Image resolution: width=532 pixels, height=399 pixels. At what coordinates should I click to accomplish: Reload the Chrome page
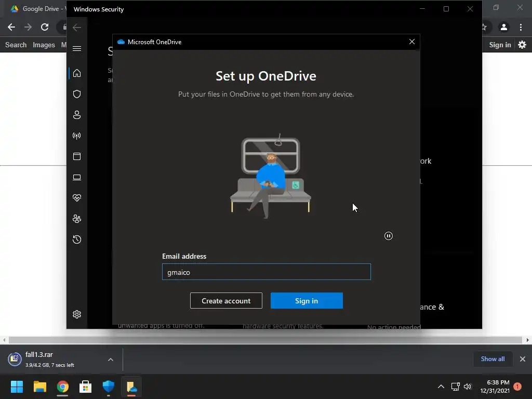45,27
